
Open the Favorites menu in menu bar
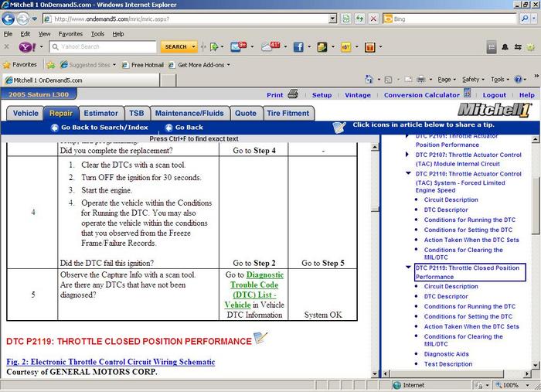[70, 34]
